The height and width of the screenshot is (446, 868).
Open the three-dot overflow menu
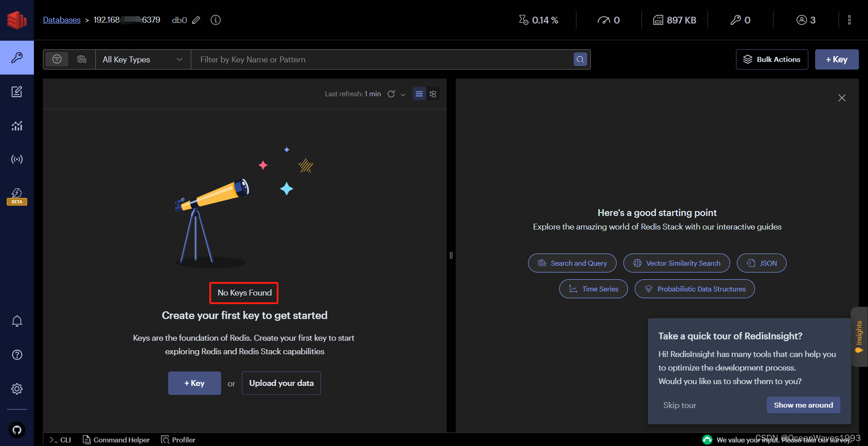coord(849,20)
